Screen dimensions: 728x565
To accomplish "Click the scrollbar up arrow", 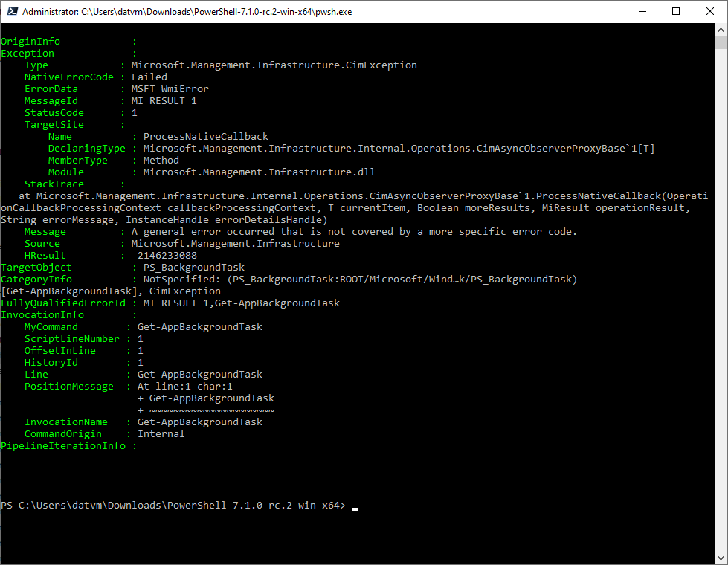I will tap(721, 30).
